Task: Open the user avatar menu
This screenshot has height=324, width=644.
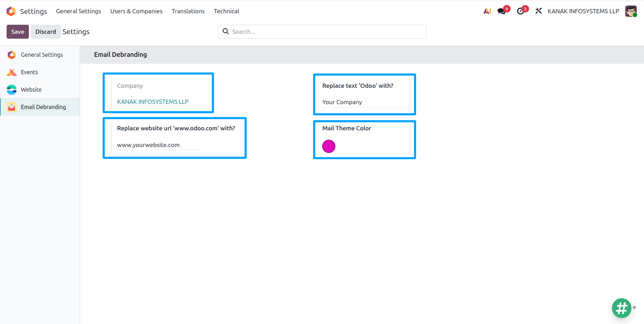Action: (631, 11)
